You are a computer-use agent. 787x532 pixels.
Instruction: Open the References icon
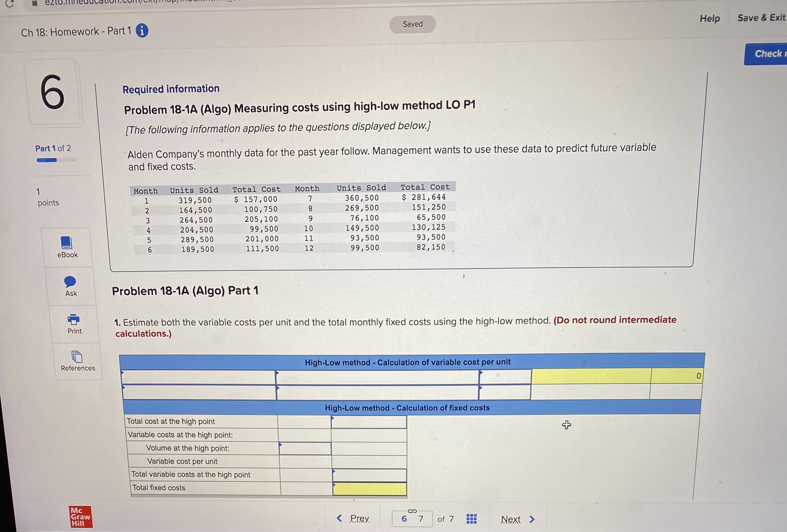click(77, 357)
